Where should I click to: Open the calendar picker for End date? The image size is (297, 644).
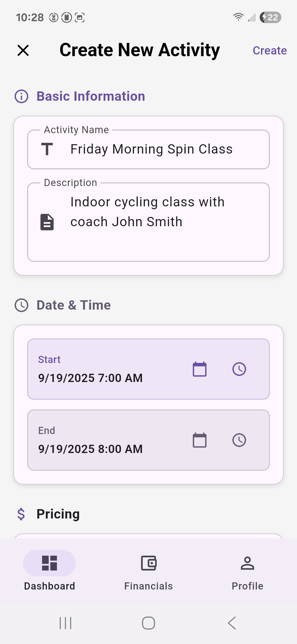(199, 440)
